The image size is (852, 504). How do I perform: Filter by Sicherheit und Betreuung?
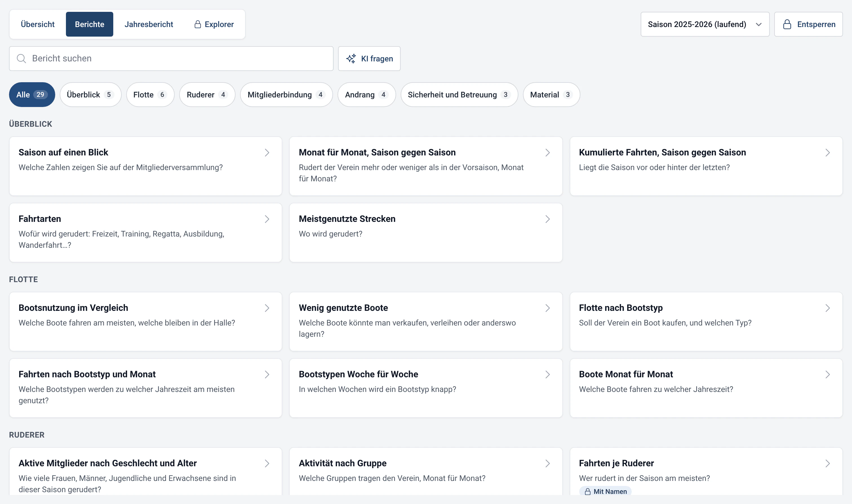click(x=459, y=95)
